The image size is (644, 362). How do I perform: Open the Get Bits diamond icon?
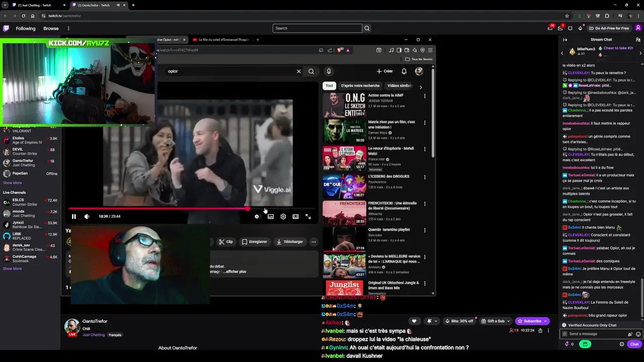(x=580, y=28)
